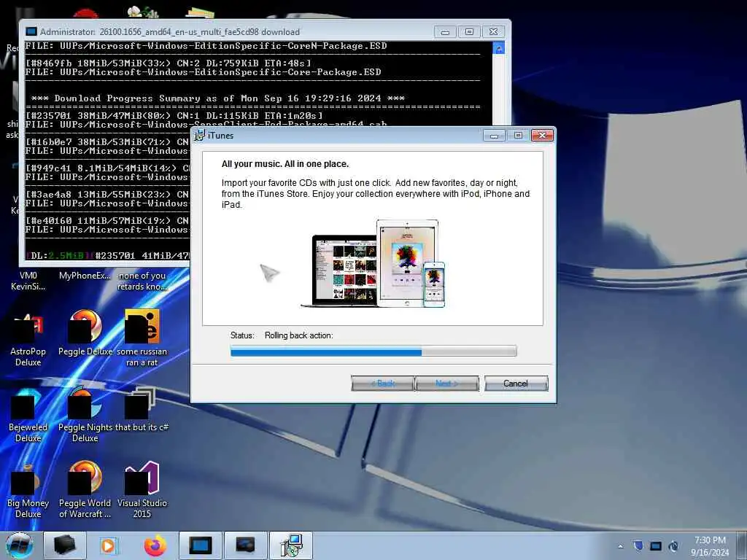
Task: Close the iTunes installer with red X
Action: (542, 136)
